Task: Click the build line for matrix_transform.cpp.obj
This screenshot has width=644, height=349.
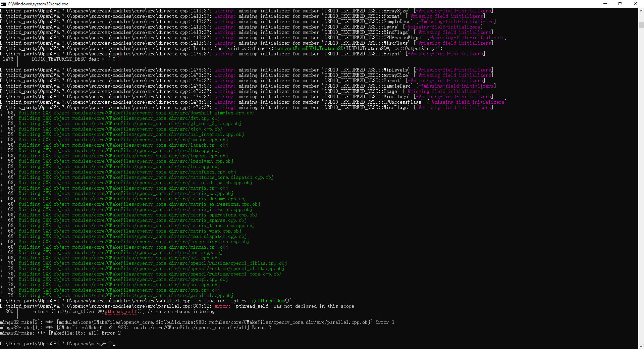Action: tap(127, 226)
